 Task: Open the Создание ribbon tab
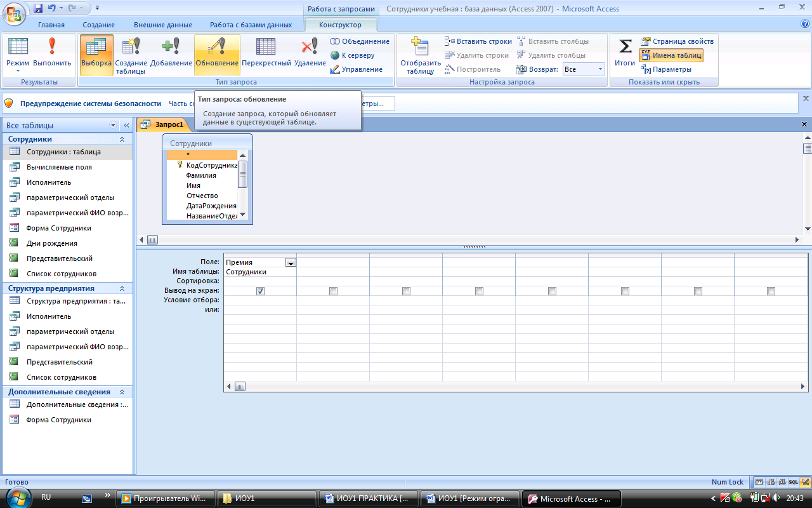[x=99, y=25]
